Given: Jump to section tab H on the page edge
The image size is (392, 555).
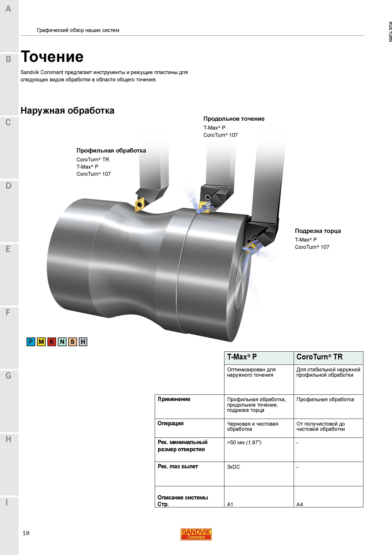Looking at the screenshot, I should (9, 464).
